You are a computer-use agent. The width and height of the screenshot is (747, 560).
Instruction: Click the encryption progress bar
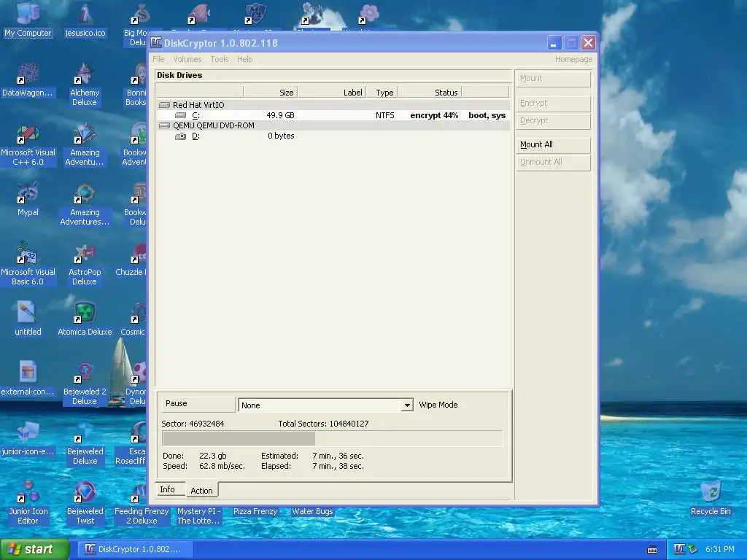(x=332, y=438)
